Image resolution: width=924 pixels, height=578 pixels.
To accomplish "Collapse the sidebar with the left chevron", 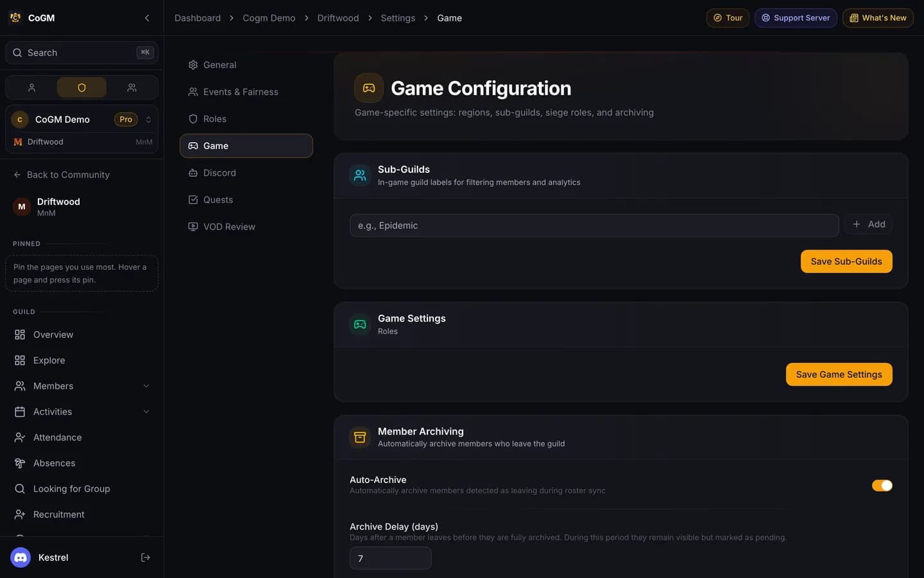I will pyautogui.click(x=147, y=18).
